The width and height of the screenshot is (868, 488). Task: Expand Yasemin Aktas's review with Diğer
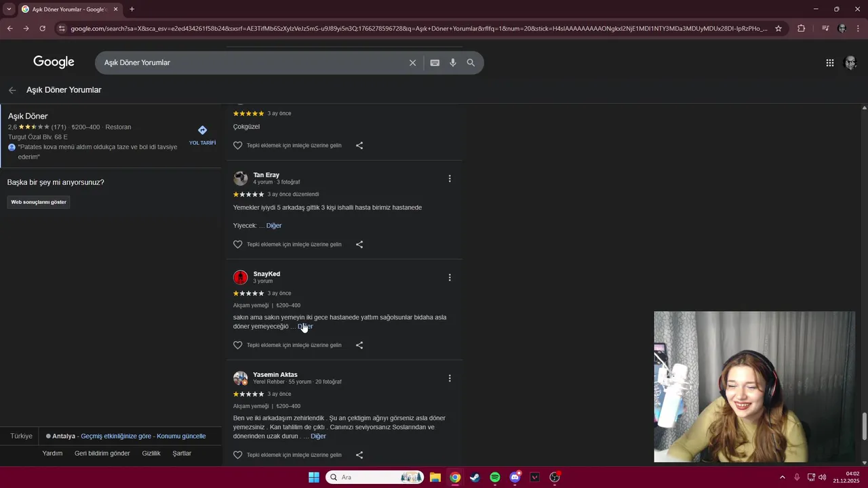318,436
